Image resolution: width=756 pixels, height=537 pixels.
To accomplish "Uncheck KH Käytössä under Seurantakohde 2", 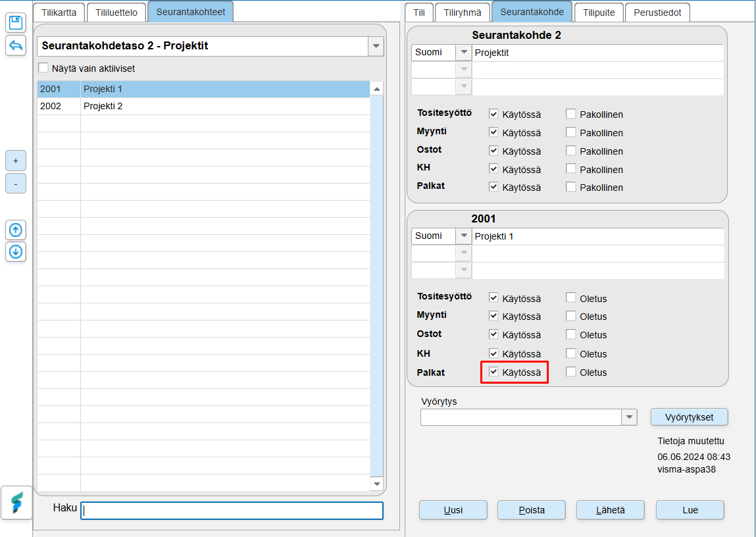I will click(493, 168).
